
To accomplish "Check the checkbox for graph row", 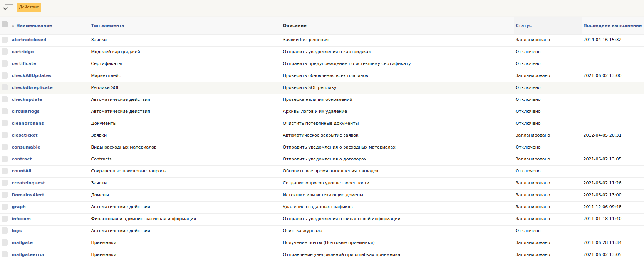I will (x=5, y=207).
